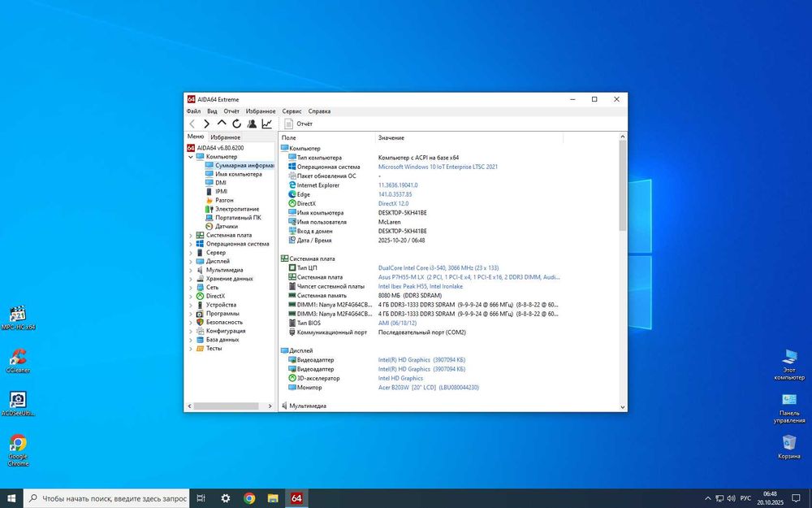Open Этот компьютер desktop icon
The image size is (812, 508).
coord(789,364)
